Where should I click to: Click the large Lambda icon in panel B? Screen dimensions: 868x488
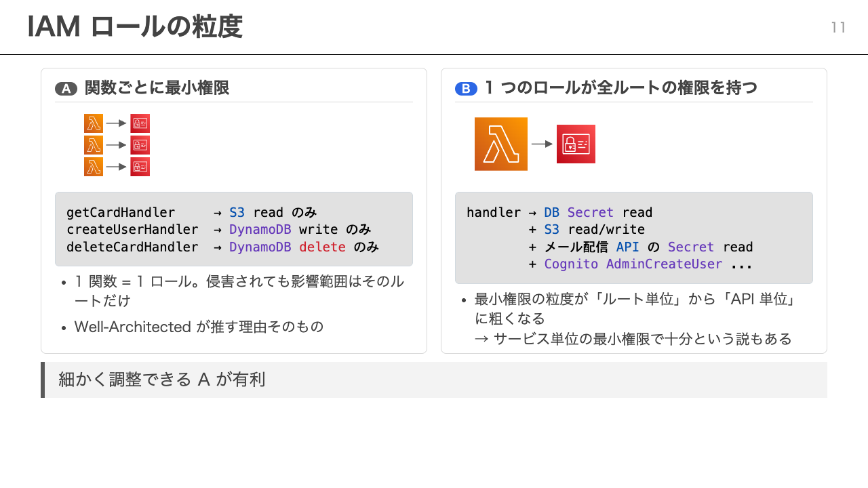tap(501, 144)
